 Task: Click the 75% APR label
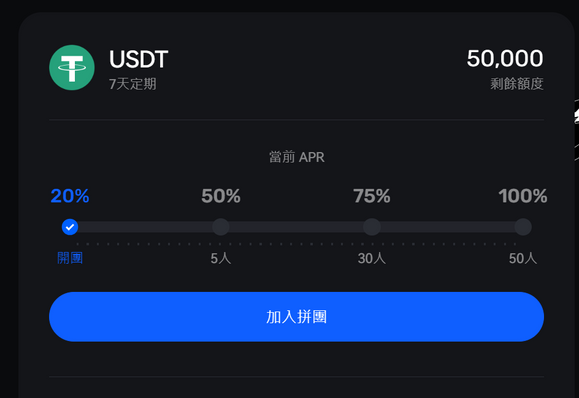372,196
